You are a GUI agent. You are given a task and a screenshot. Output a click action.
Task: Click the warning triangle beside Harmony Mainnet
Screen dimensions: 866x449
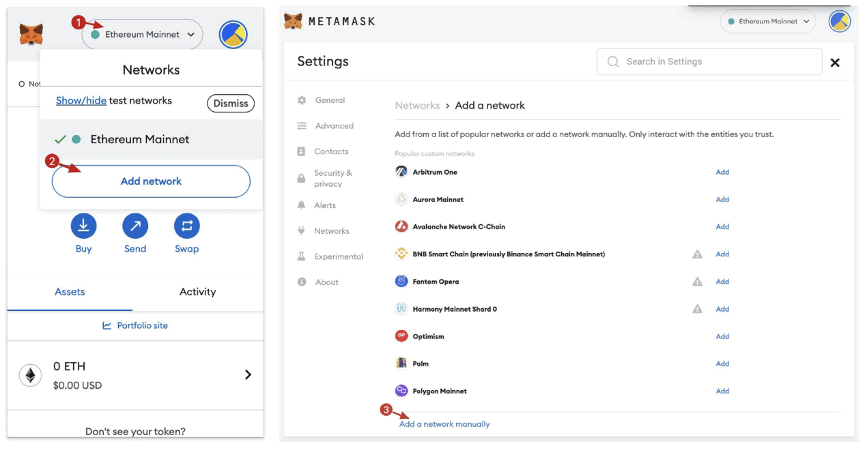coord(698,309)
